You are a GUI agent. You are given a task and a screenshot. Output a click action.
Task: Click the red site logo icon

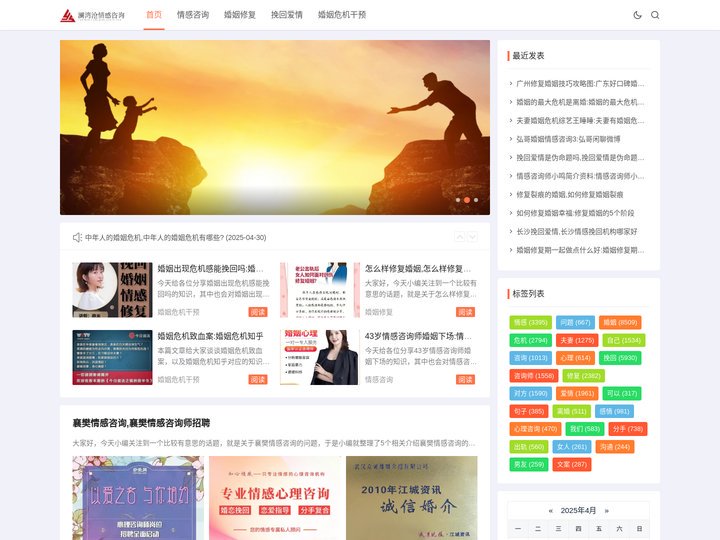click(68, 16)
